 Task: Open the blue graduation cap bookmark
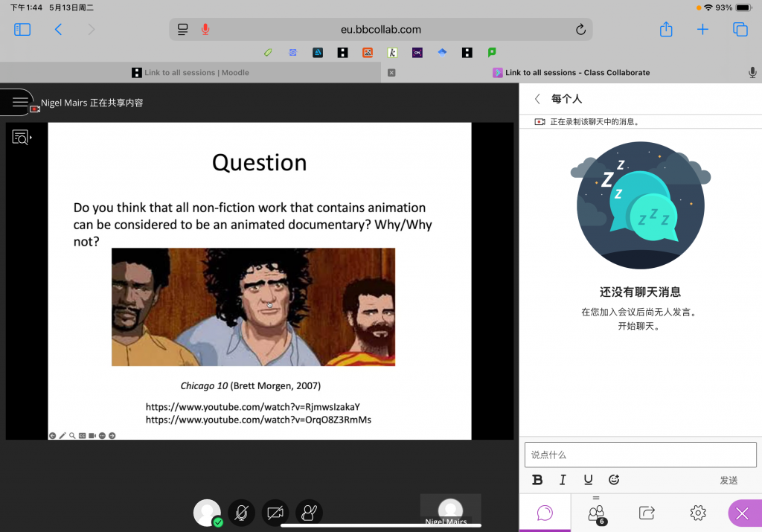click(x=442, y=53)
